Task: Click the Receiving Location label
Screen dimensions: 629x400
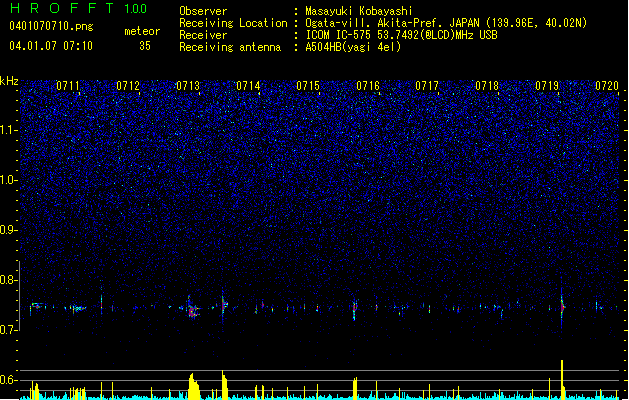Action: coord(233,23)
